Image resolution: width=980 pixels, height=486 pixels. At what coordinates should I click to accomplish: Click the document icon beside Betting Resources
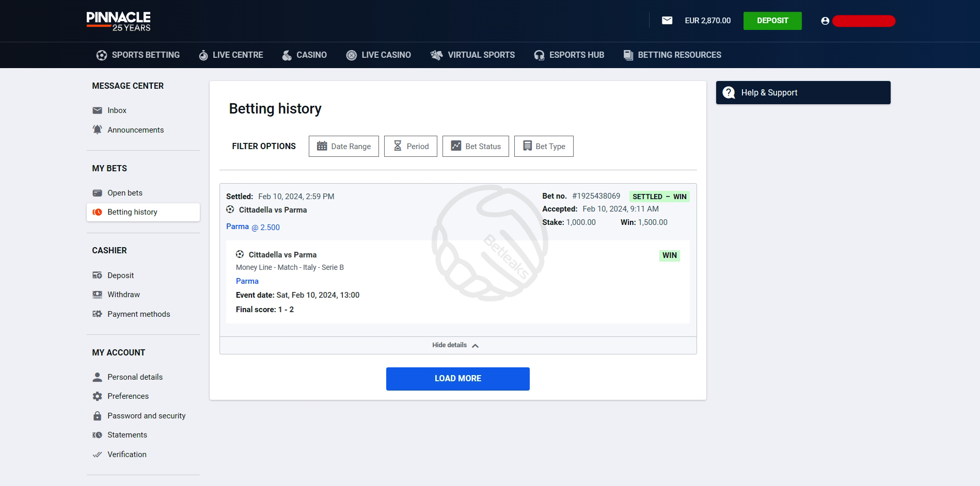click(628, 55)
